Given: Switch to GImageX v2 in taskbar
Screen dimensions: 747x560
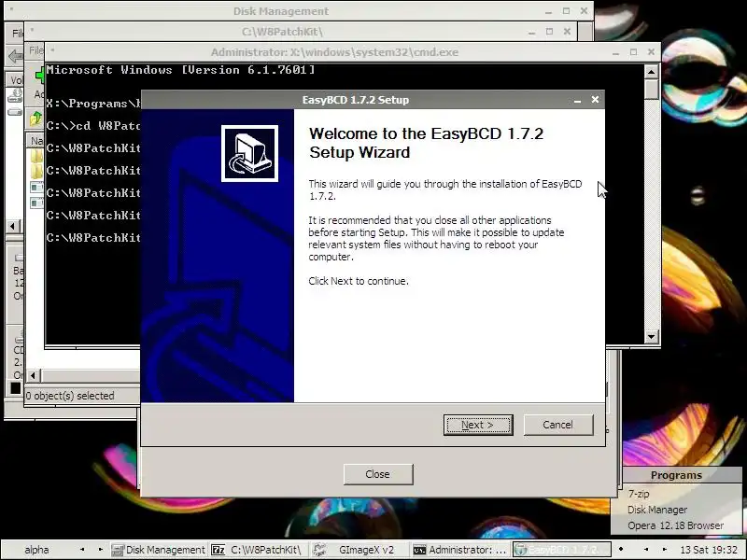Looking at the screenshot, I should click(x=359, y=550).
